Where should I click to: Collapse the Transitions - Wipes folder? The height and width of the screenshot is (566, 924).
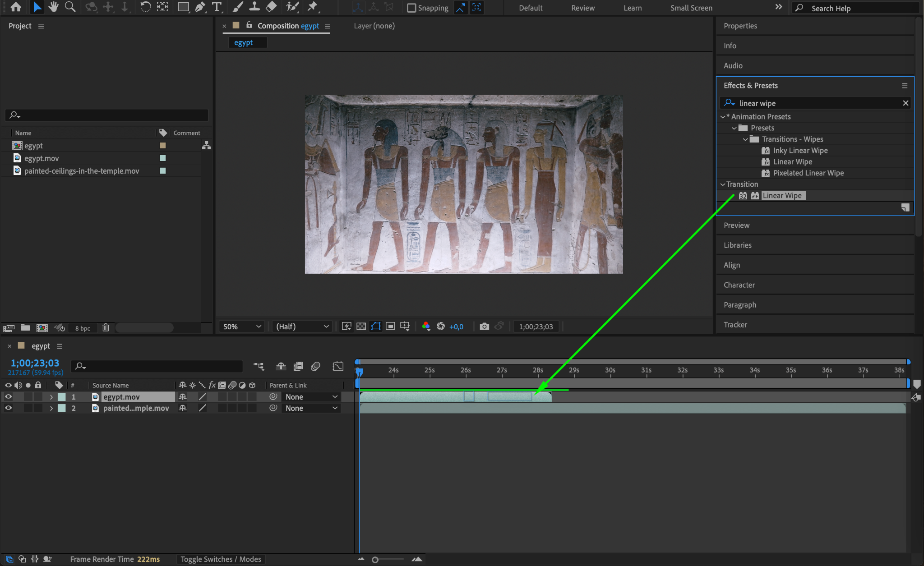745,139
